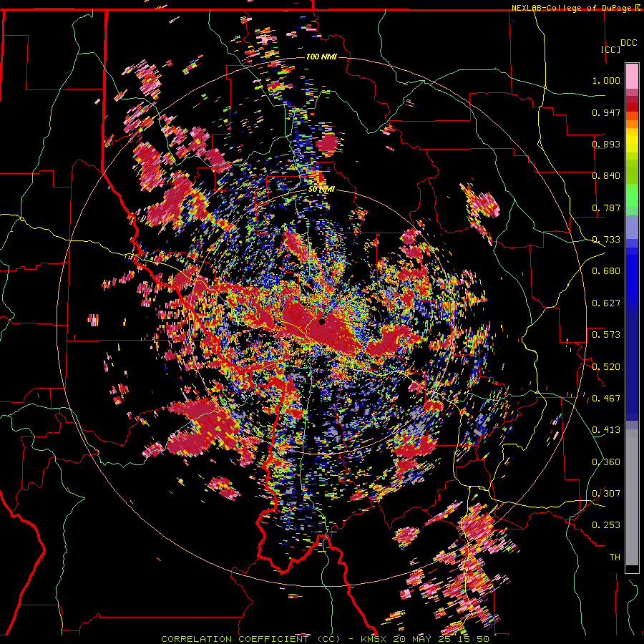
Task: Click the 0.413 scale value
Action: click(606, 430)
